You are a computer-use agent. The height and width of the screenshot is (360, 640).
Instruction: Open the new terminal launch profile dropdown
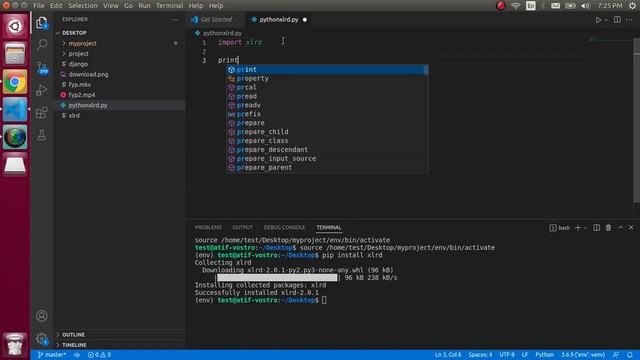[x=586, y=228]
